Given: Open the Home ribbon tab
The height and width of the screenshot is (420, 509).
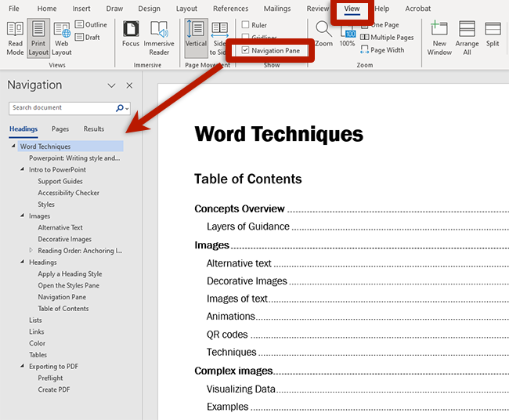Looking at the screenshot, I should coord(47,9).
